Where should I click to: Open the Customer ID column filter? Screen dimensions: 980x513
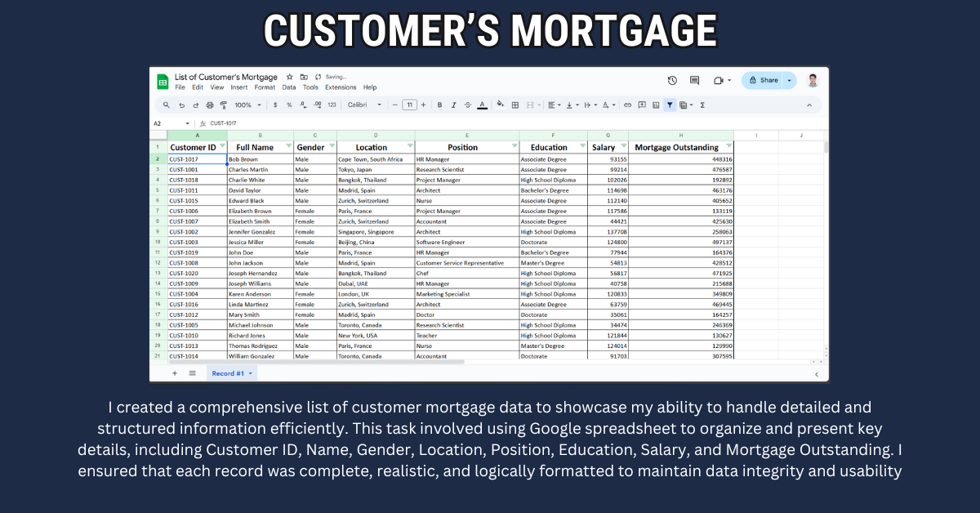[222, 146]
